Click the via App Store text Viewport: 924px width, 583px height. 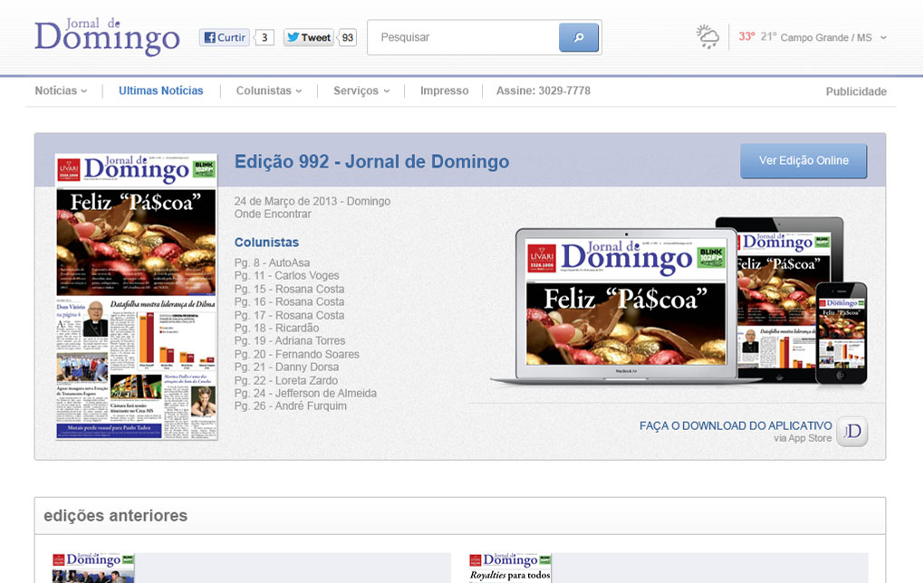(x=803, y=438)
